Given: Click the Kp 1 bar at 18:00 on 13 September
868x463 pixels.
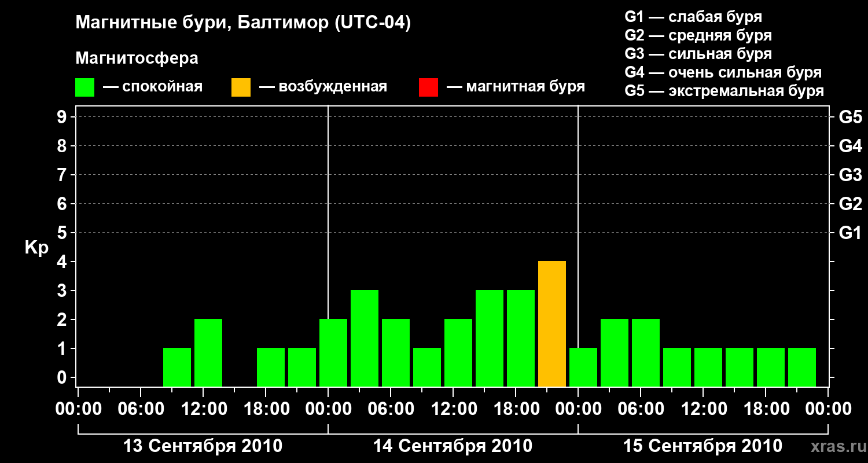Looking at the screenshot, I should (x=271, y=368).
